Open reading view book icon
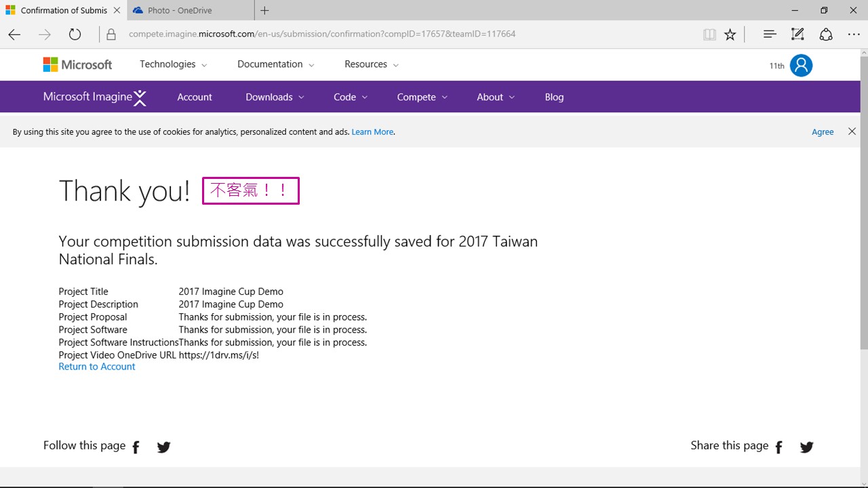Viewport: 868px width, 488px height. pyautogui.click(x=709, y=35)
